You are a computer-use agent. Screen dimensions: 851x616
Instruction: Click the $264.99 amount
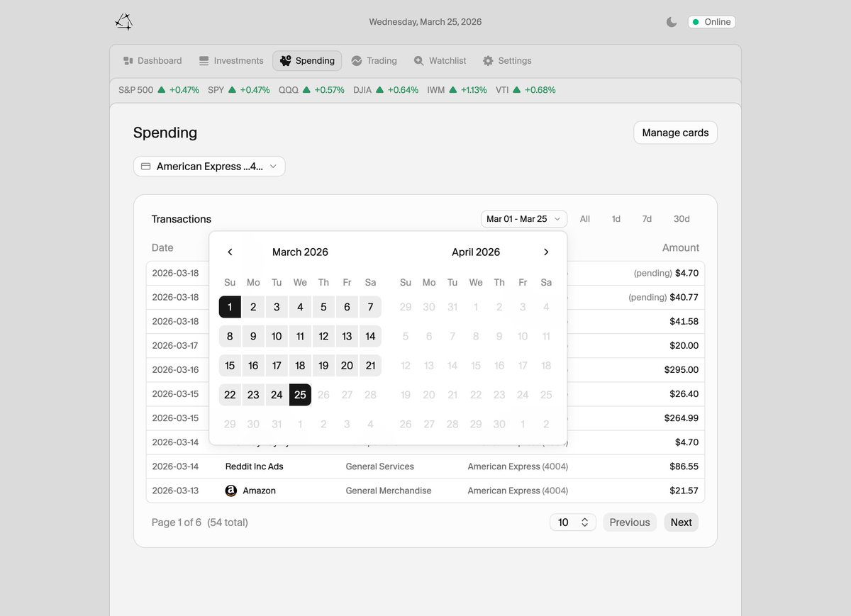(682, 418)
